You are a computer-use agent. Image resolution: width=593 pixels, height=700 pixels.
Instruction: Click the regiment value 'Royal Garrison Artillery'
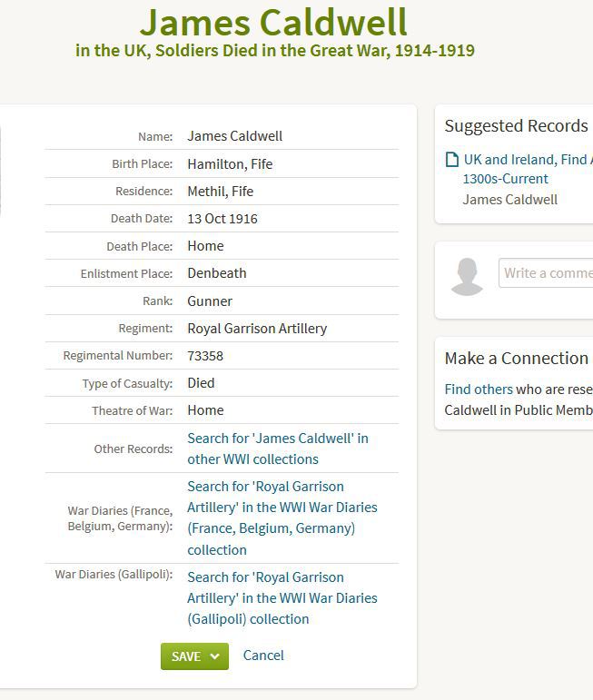pyautogui.click(x=257, y=329)
